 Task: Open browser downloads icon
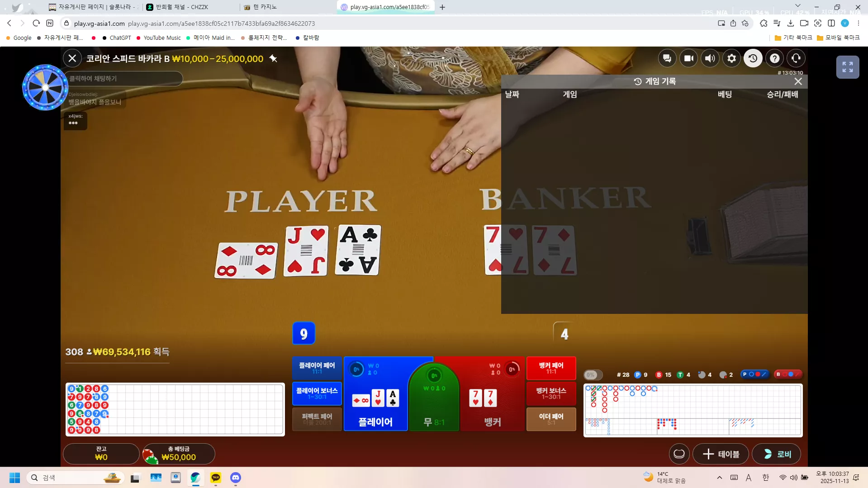pyautogui.click(x=791, y=23)
